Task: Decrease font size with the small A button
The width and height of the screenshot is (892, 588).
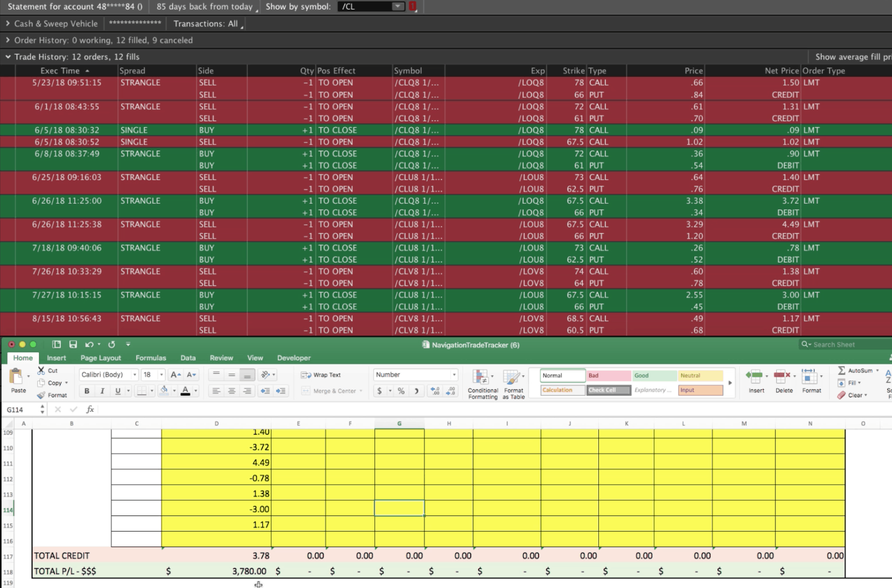Action: (191, 374)
